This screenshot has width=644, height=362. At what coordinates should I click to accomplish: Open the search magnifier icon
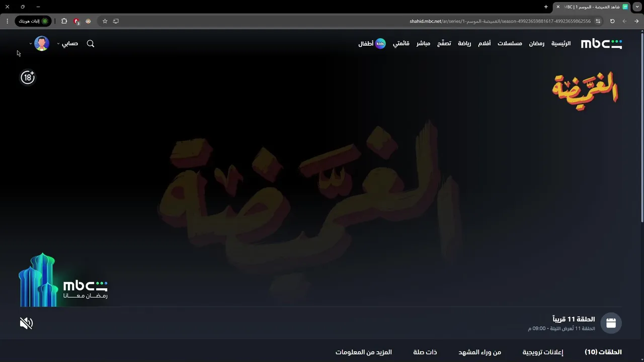point(91,44)
